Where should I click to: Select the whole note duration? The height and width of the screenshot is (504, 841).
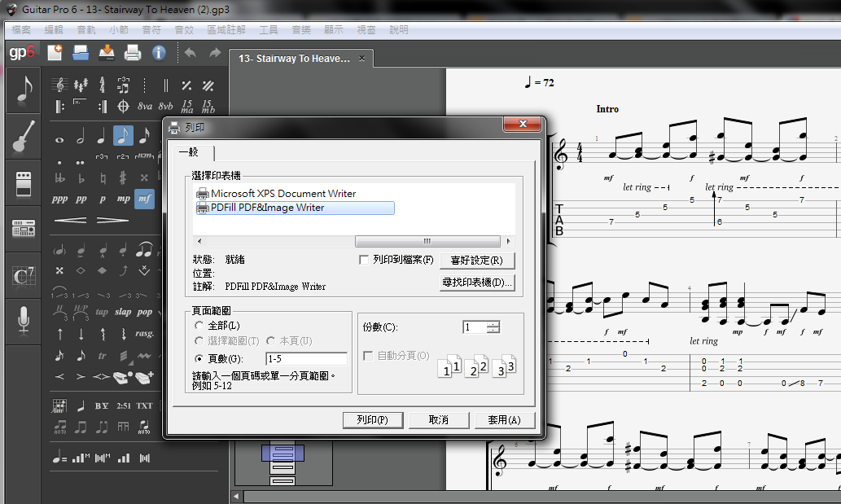59,140
